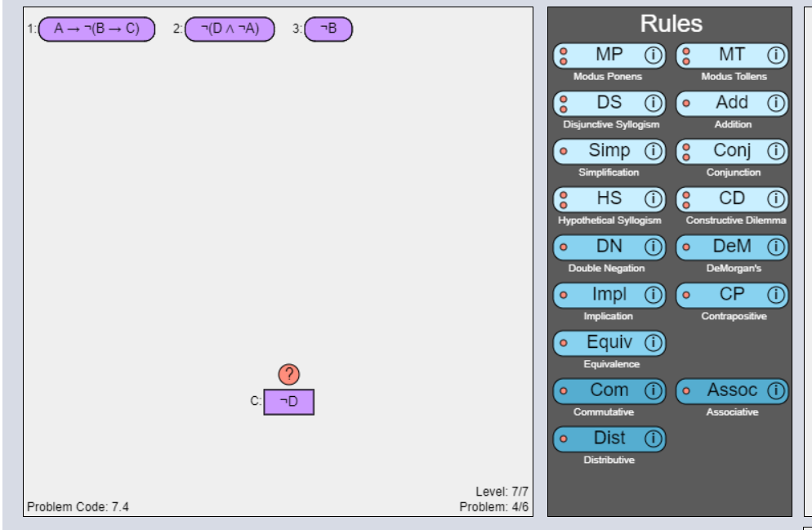Open the Distributive rule info icon

[654, 438]
